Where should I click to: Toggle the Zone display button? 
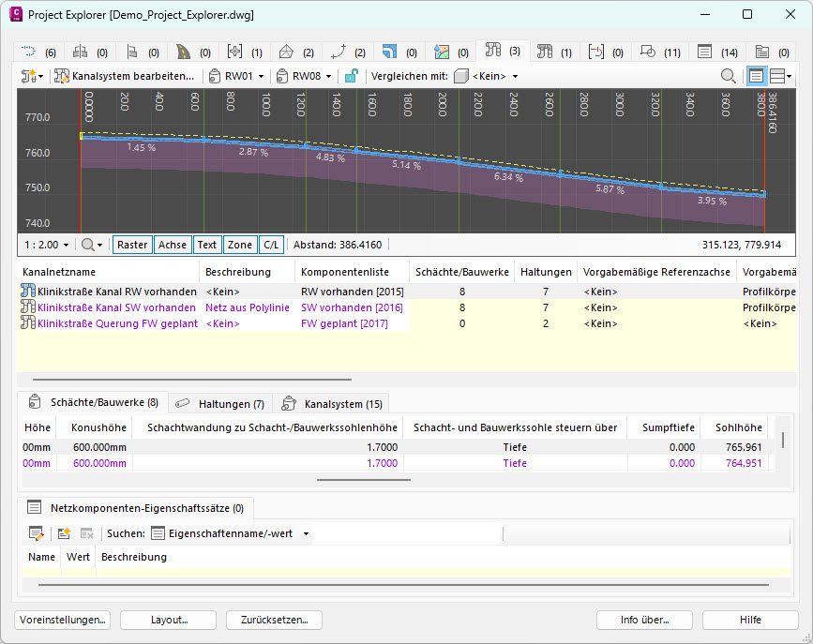[x=240, y=245]
